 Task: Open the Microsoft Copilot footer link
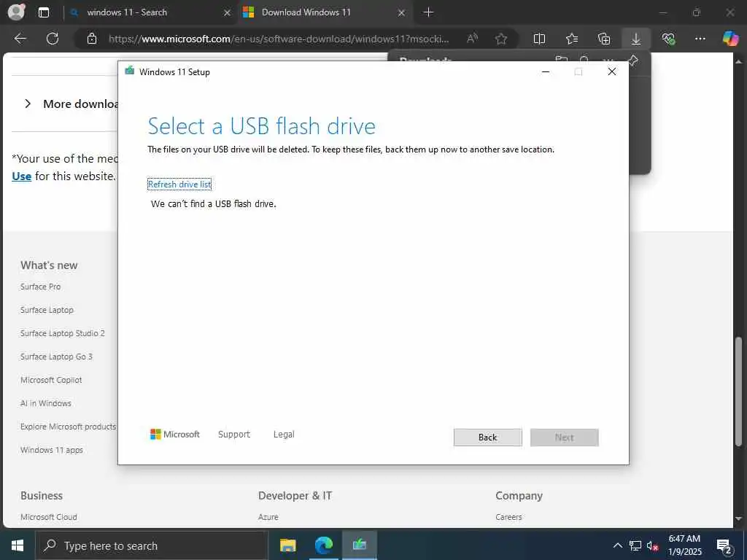pyautogui.click(x=51, y=380)
